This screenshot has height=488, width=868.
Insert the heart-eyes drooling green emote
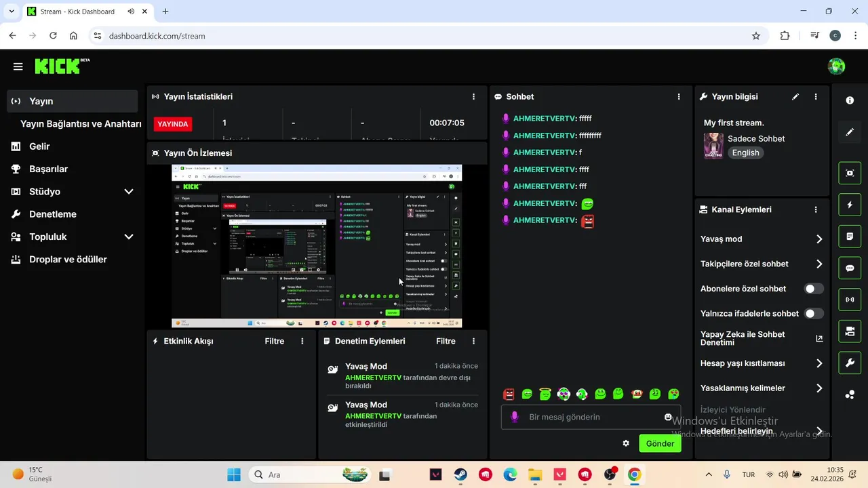coord(673,394)
